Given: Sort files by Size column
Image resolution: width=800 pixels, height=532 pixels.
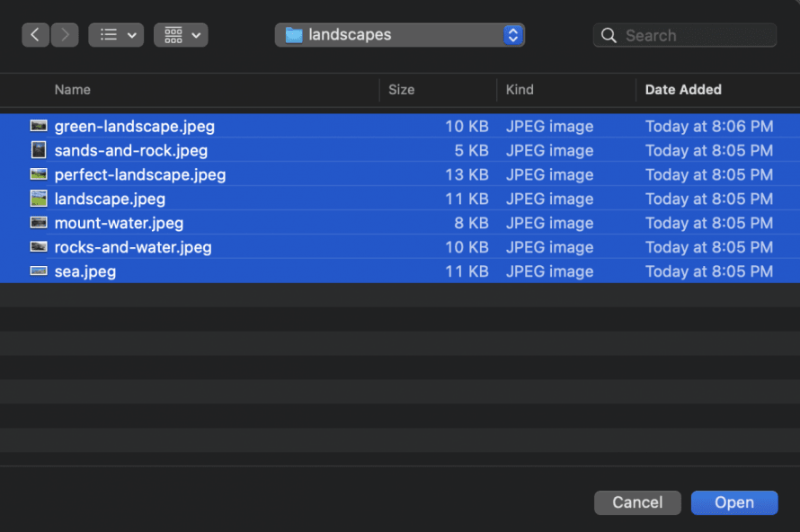Looking at the screenshot, I should coord(401,90).
